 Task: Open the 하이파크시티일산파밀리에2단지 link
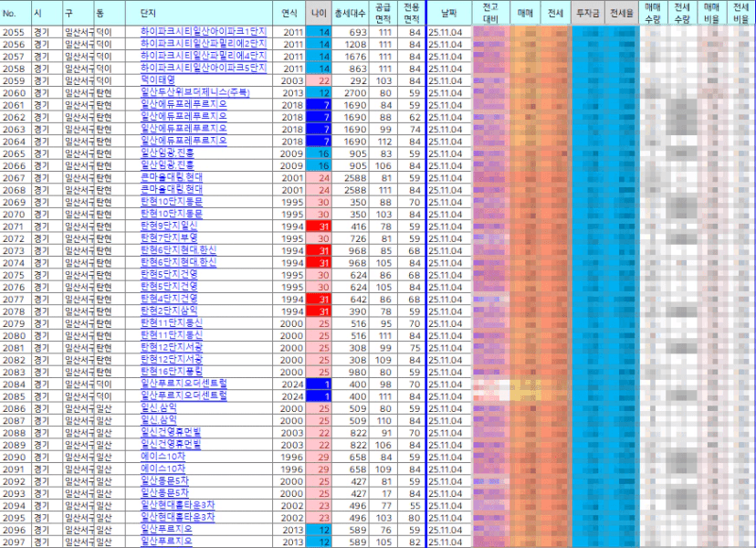(204, 44)
